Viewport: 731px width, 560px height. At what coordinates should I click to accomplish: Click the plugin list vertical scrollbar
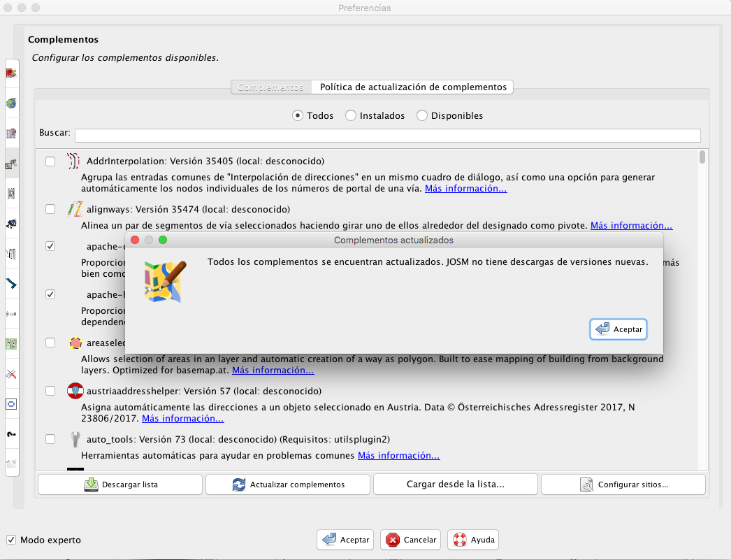coord(702,158)
